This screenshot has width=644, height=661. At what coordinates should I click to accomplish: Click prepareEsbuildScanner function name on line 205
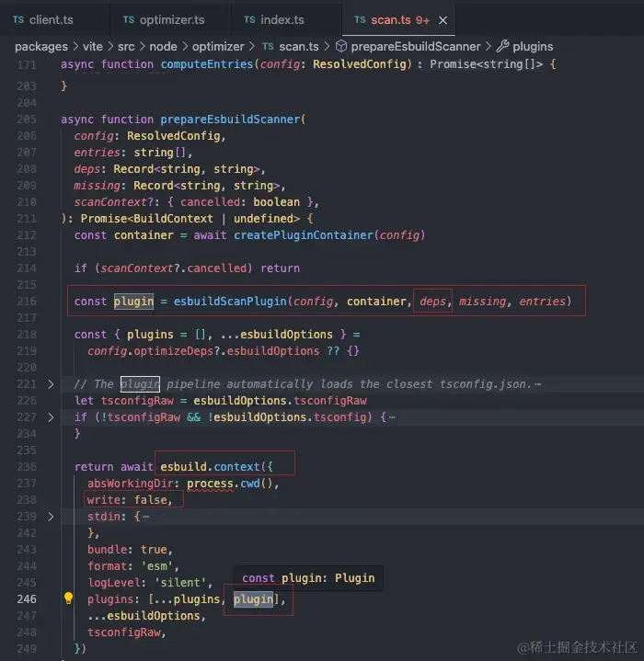pyautogui.click(x=230, y=120)
